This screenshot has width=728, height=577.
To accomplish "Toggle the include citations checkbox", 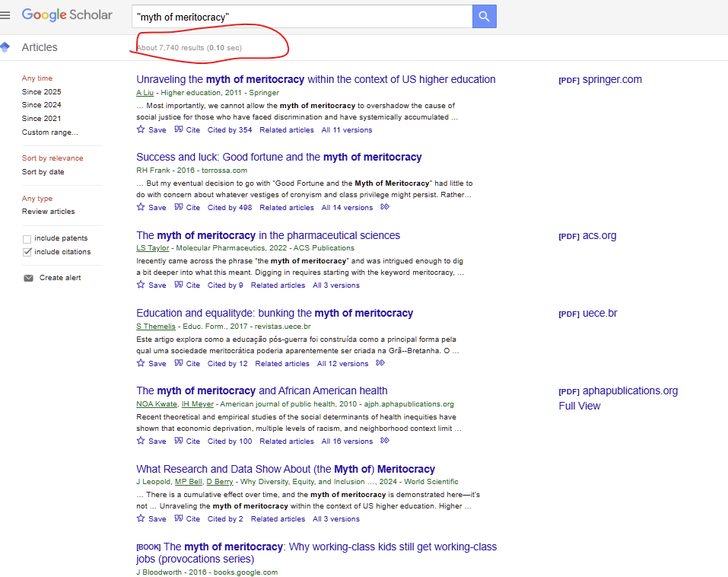I will [27, 252].
